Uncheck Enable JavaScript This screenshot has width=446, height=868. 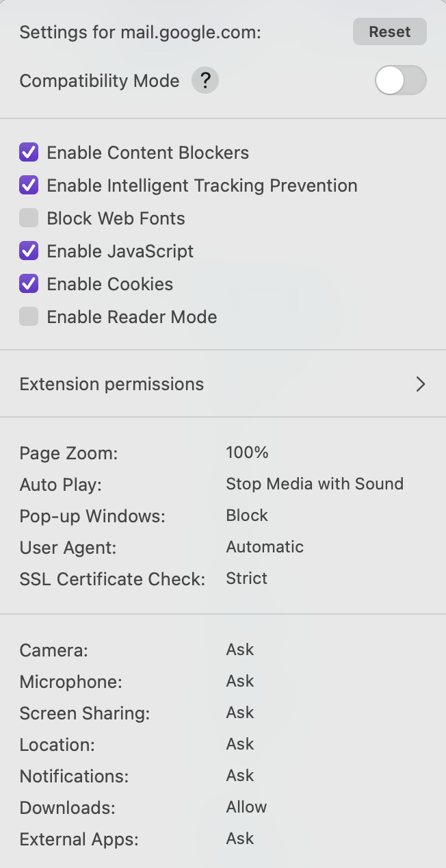[x=29, y=251]
